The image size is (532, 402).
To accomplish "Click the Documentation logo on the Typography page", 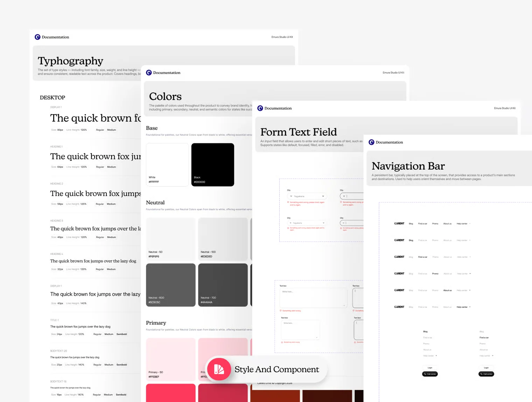I will click(x=37, y=37).
